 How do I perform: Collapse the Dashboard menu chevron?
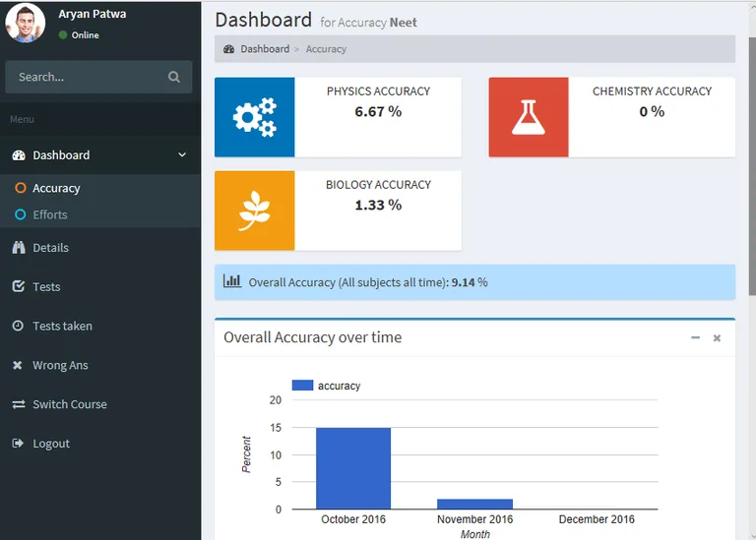coord(182,155)
